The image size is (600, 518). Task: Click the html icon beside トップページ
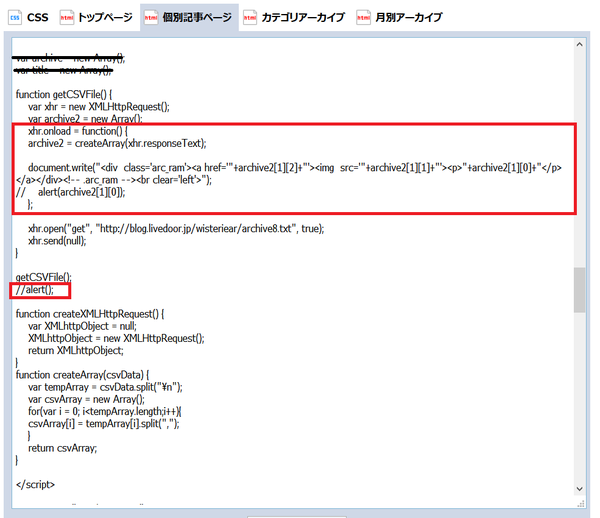click(x=67, y=17)
